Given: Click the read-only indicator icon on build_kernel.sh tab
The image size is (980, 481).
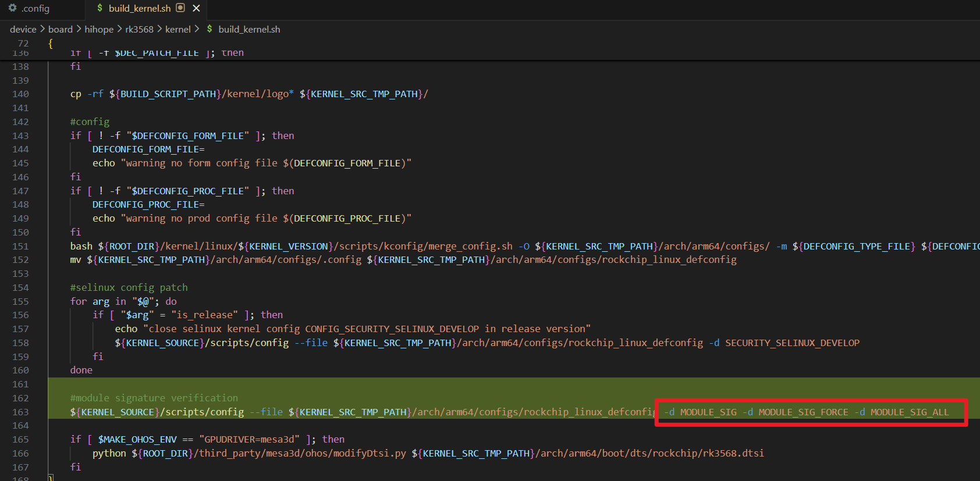Looking at the screenshot, I should tap(180, 8).
